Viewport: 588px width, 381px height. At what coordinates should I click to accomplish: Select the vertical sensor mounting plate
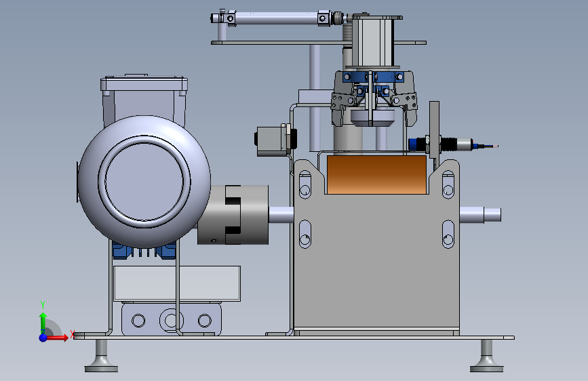(434, 129)
